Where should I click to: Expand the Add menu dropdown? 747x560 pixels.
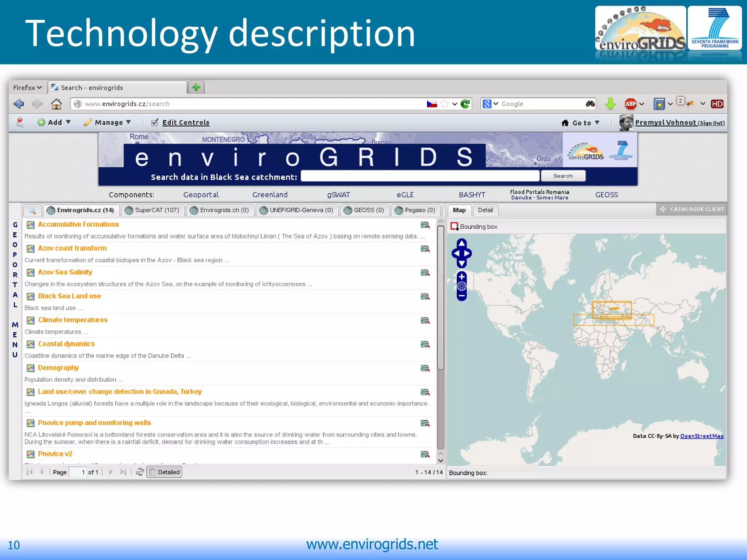54,122
